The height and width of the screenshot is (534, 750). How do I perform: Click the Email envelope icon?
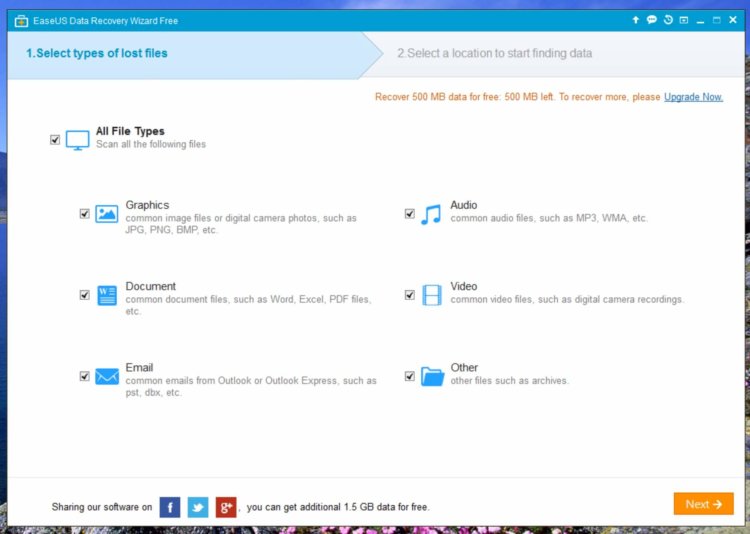point(107,376)
